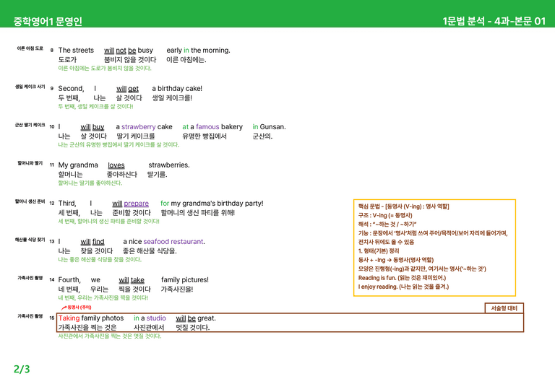The height and width of the screenshot is (392, 555).
Task: Click the purple phrase "seafood restaurant"
Action: coord(173,241)
